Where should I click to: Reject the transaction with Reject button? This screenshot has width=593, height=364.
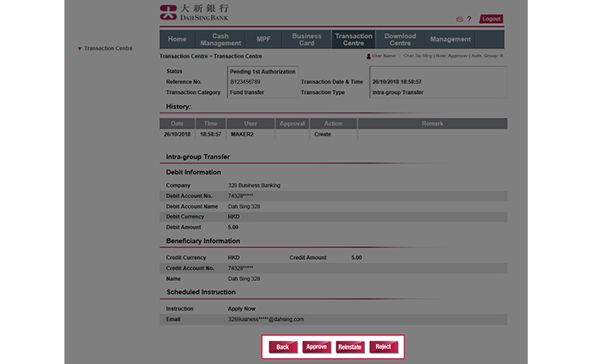pyautogui.click(x=384, y=347)
